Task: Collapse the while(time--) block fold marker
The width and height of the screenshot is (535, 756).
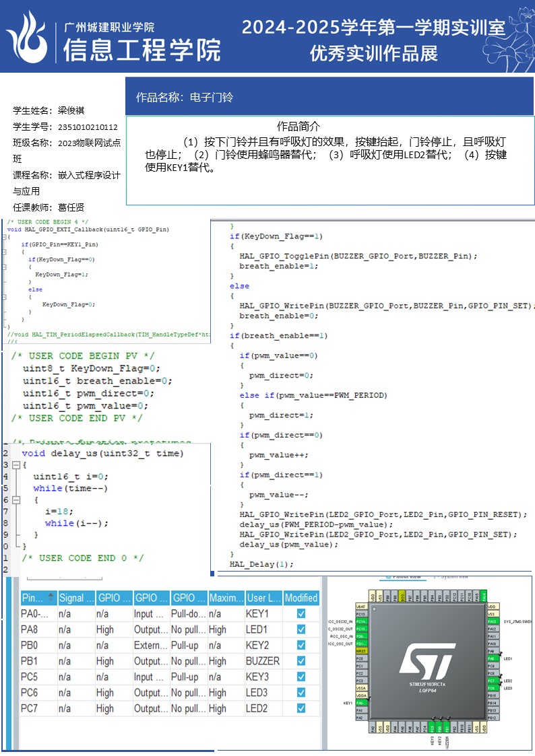Action: point(15,500)
